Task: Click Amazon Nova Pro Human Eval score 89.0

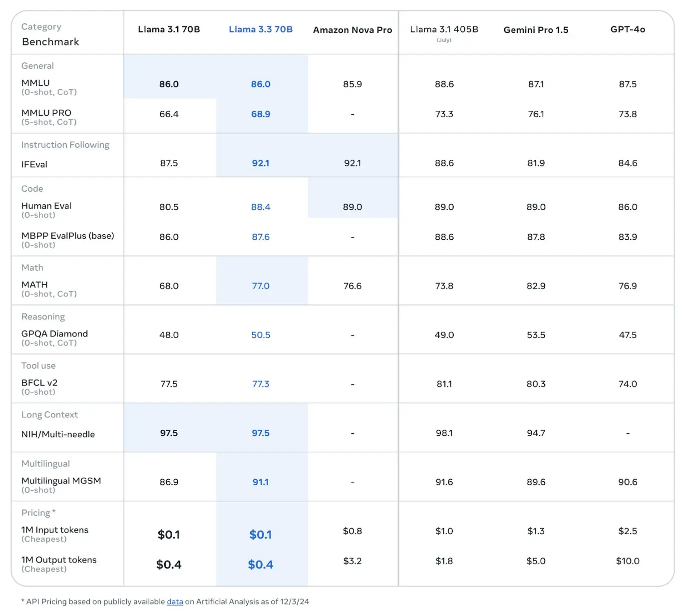Action: 352,207
